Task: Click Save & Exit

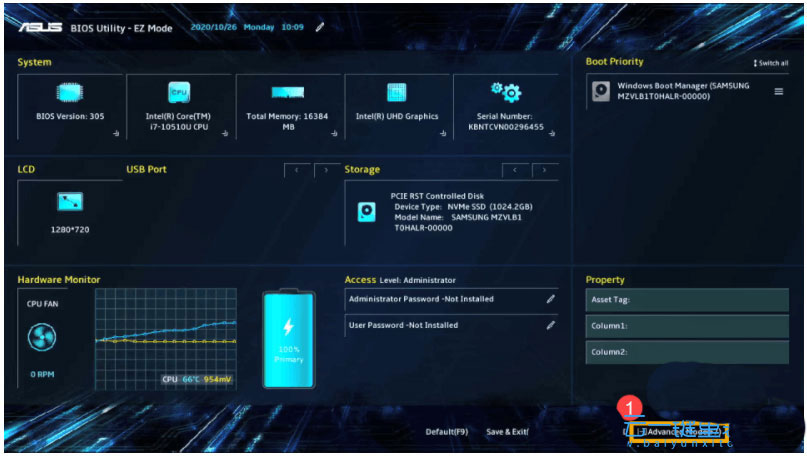Action: click(x=507, y=432)
